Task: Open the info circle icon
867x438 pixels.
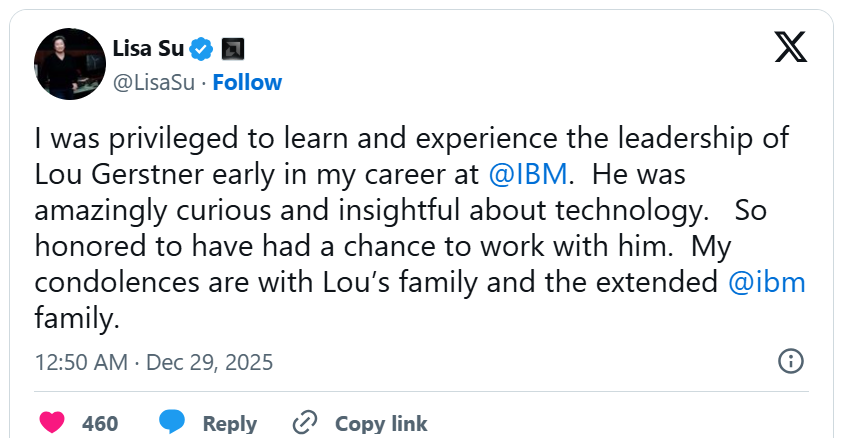Action: click(790, 361)
